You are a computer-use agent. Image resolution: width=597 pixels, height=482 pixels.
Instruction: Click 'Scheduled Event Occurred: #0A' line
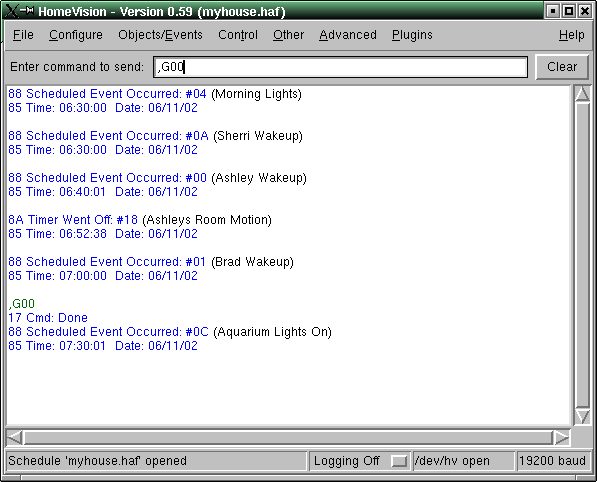(109, 136)
